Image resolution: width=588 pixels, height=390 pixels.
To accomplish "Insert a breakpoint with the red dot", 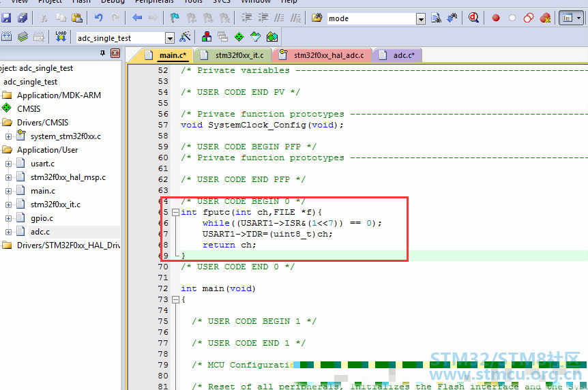I will (496, 18).
